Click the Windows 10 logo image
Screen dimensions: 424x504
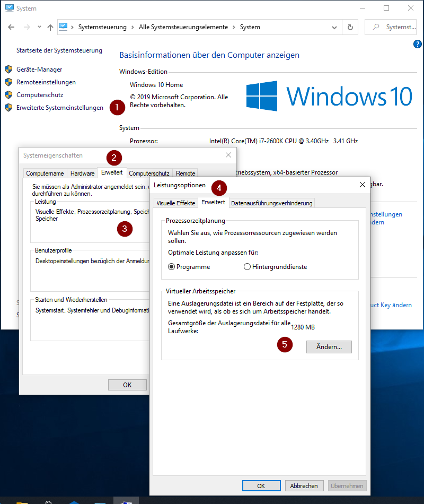click(x=329, y=96)
